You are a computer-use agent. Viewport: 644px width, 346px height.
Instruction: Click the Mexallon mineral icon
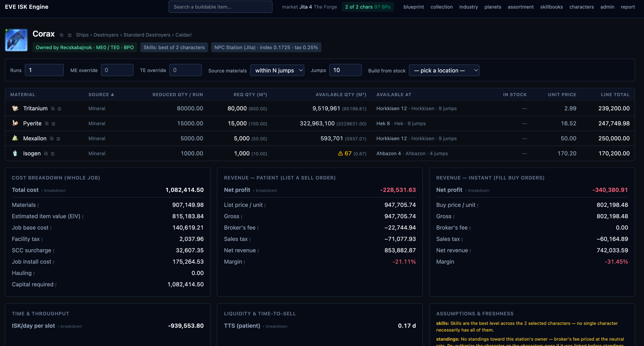click(15, 138)
